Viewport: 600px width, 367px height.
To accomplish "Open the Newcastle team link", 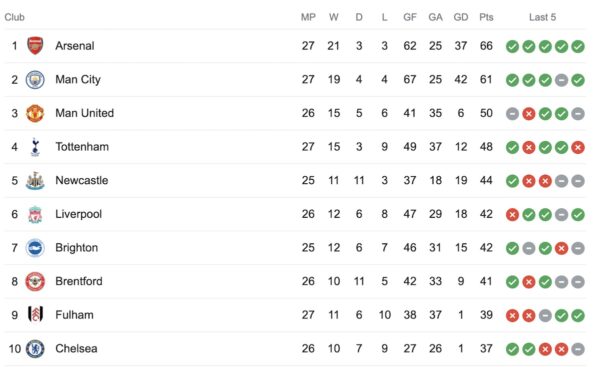I will click(82, 180).
